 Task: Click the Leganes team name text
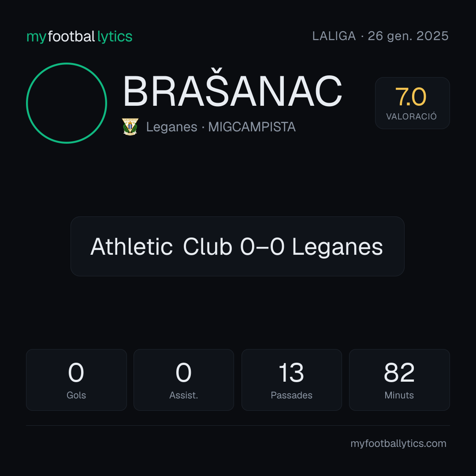172,127
